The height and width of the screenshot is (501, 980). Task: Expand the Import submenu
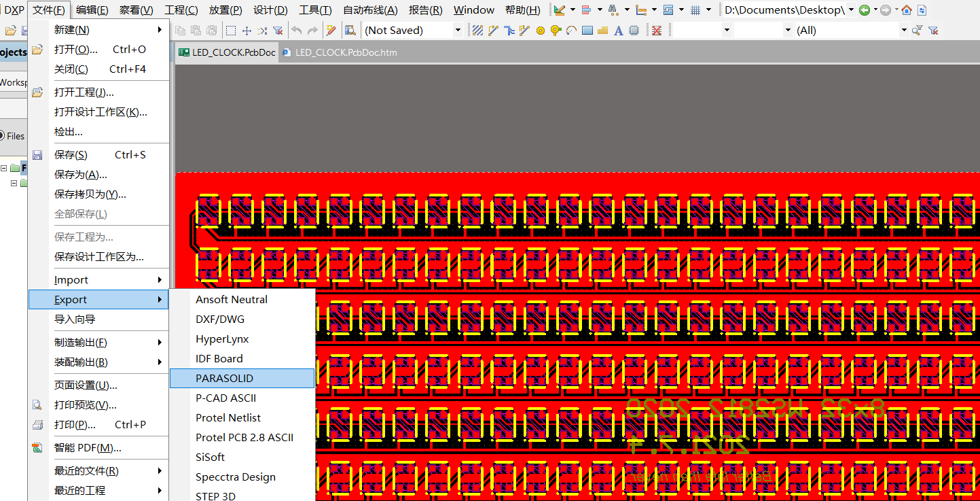tap(98, 280)
